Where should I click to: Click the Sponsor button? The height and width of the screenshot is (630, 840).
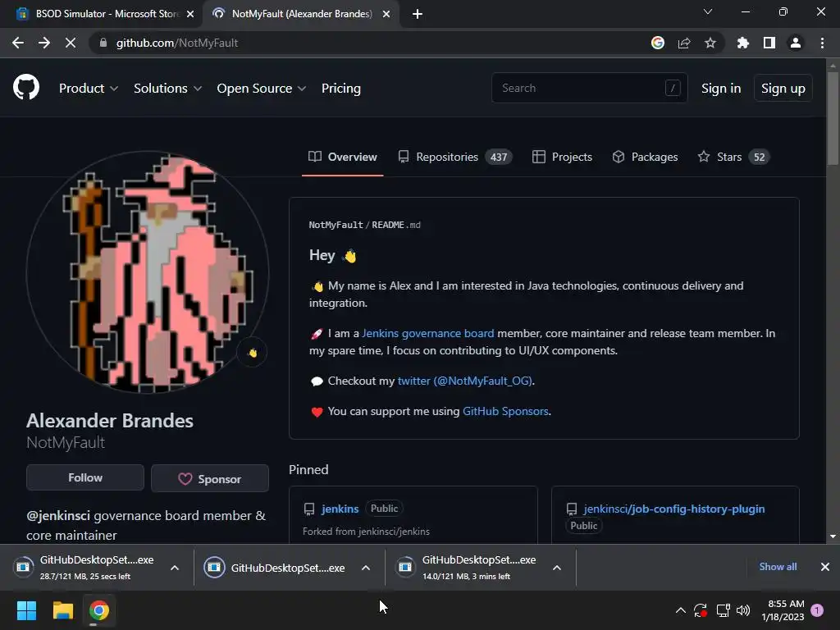(210, 478)
